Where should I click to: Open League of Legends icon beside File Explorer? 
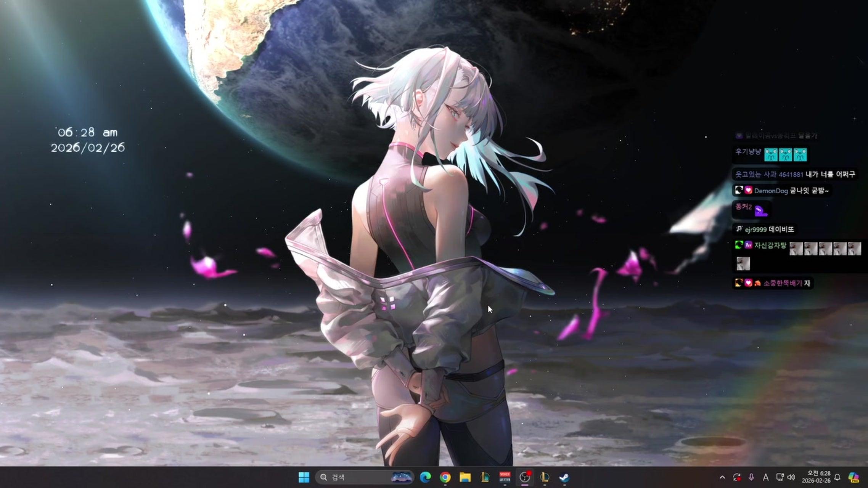pyautogui.click(x=485, y=477)
